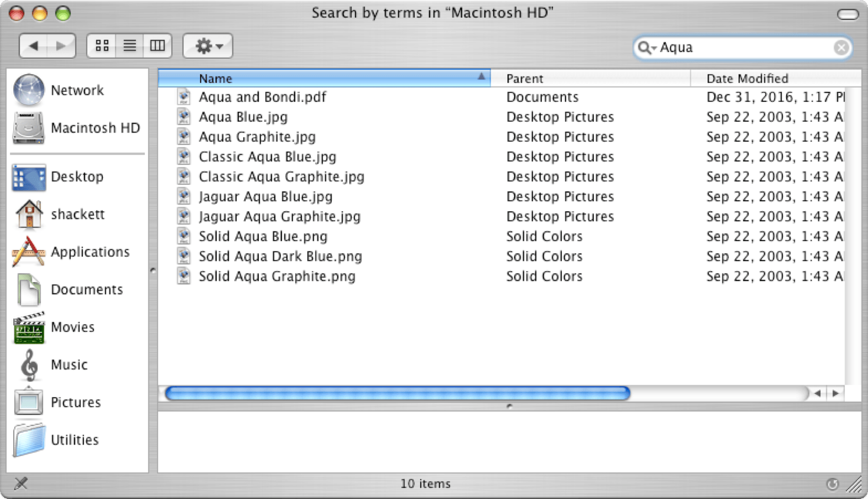
Task: Select Solid Aqua Dark Blue.png
Action: coord(280,256)
